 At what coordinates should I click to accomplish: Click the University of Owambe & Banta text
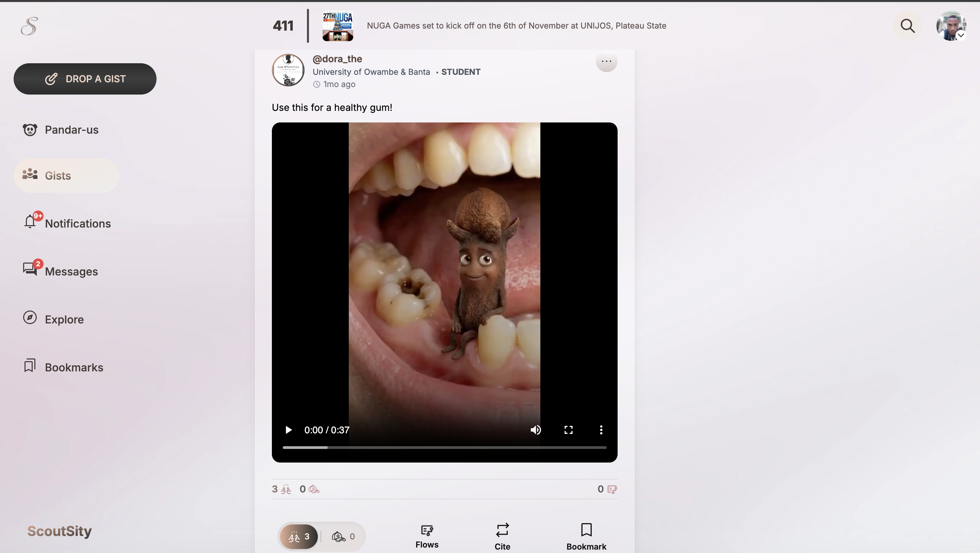[371, 72]
